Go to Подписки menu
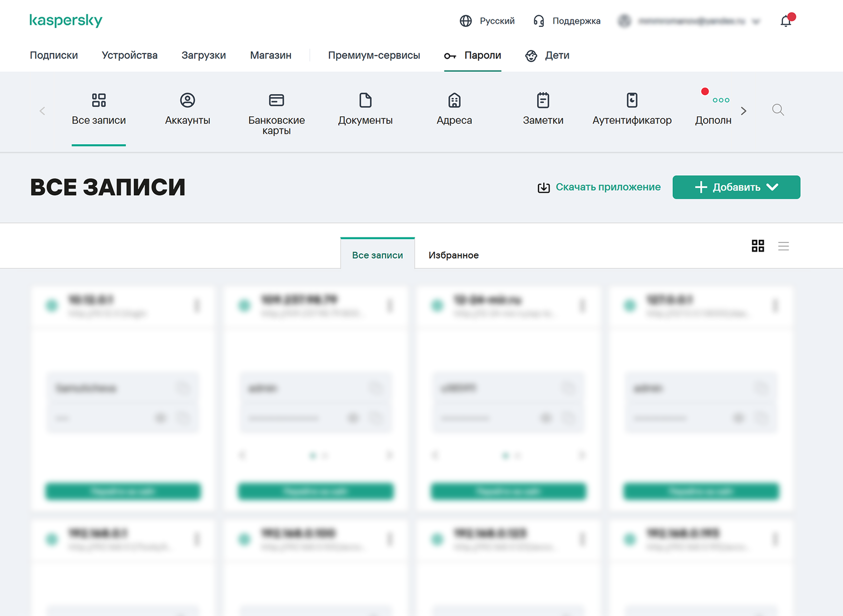 coord(54,55)
